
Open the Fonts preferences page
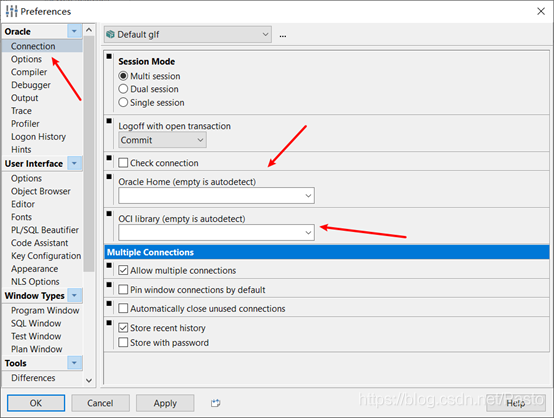[x=22, y=217]
